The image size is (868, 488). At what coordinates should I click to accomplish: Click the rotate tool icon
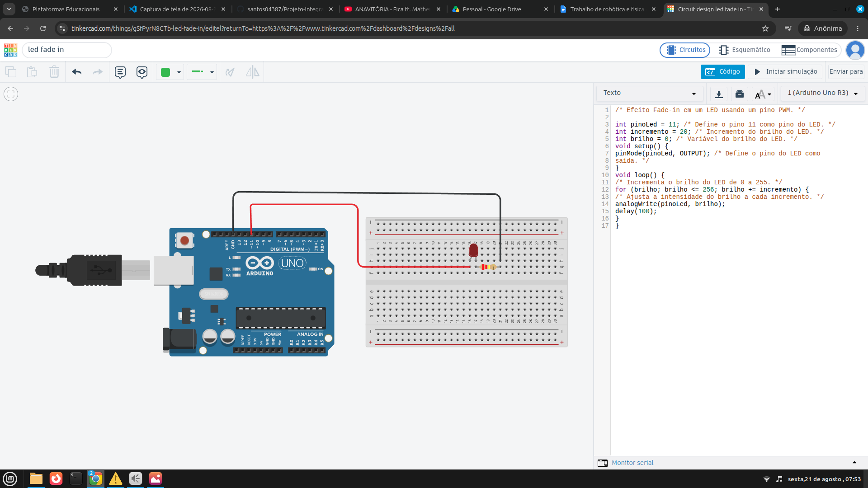coord(230,72)
